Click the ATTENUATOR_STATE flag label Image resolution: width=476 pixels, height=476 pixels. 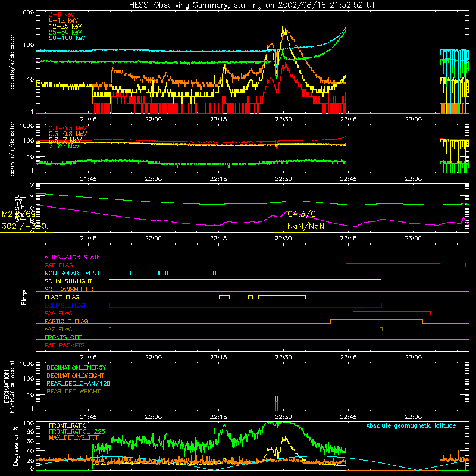pos(72,258)
